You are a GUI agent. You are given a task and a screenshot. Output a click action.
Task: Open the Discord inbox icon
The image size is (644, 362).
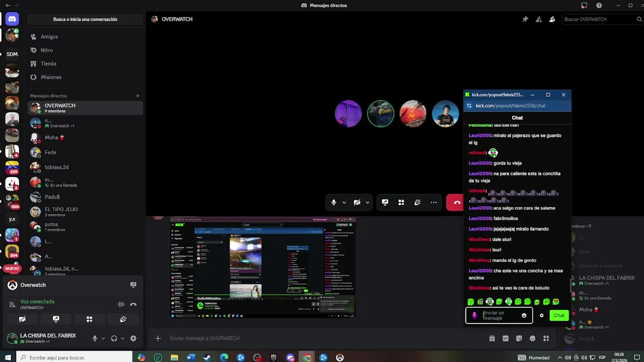pos(584,6)
